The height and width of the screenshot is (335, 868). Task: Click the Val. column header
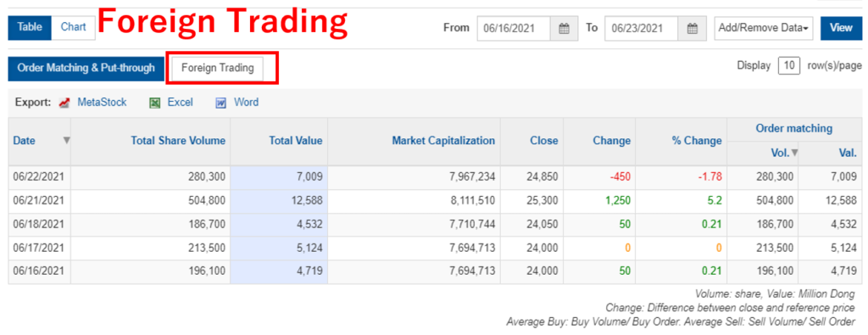click(848, 153)
